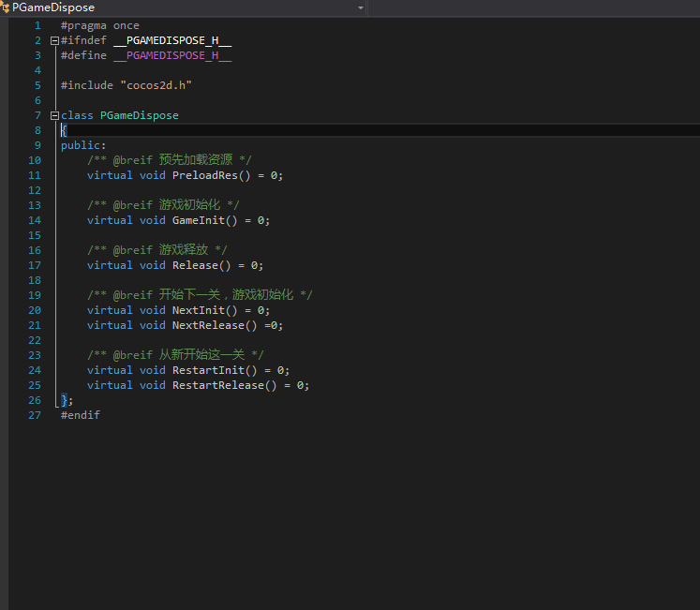Click the PGameDispose class icon in navigation bar

[5, 7]
